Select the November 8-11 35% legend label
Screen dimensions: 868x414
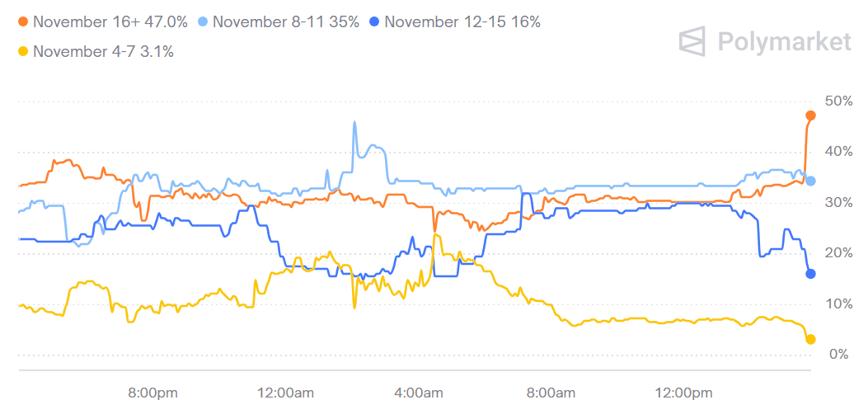(285, 22)
